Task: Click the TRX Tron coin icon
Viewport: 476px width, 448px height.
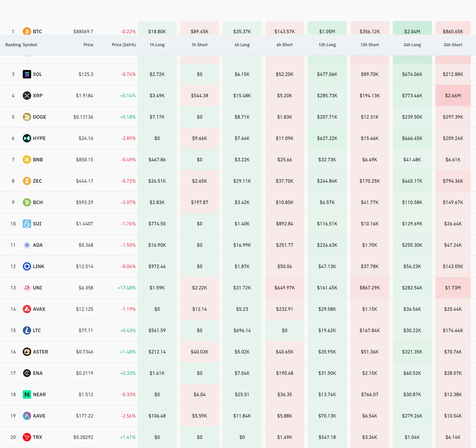Action: coord(27,437)
